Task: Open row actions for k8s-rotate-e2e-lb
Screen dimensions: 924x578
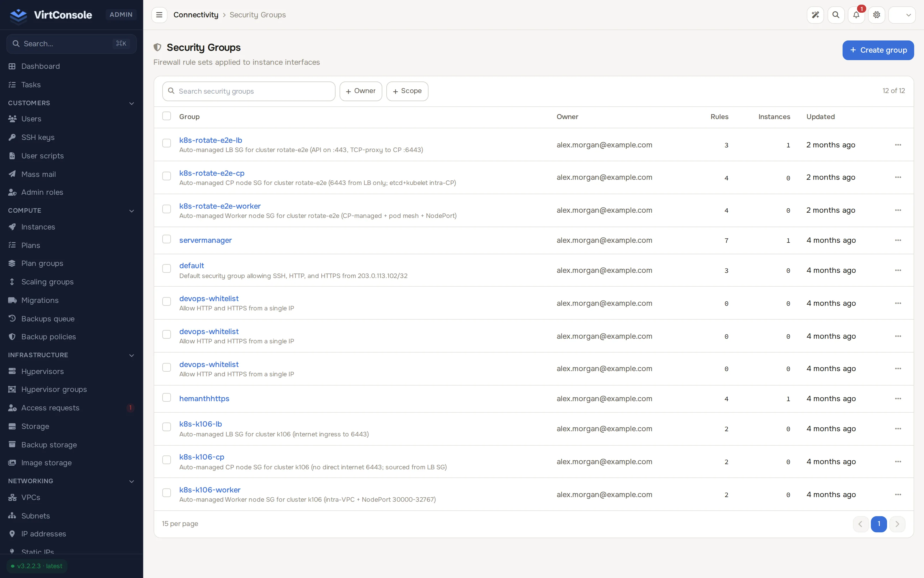Action: pos(898,145)
